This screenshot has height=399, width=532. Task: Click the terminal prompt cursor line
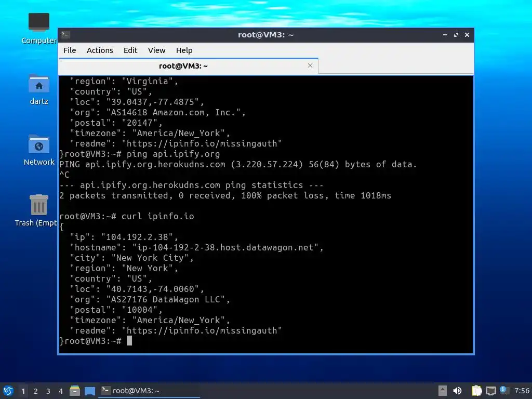(x=96, y=341)
